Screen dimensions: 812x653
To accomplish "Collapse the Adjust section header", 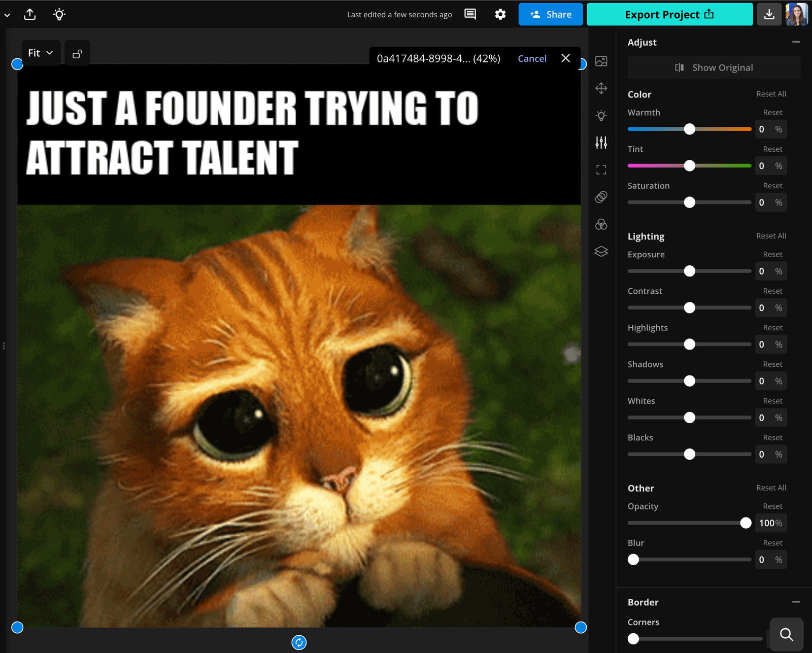I will (796, 42).
